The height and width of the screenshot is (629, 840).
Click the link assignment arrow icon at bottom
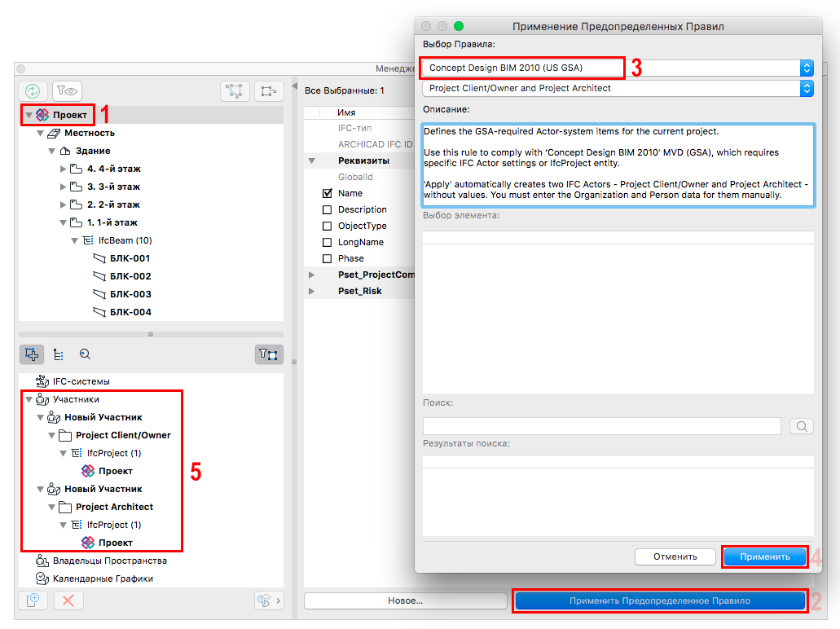tap(268, 600)
